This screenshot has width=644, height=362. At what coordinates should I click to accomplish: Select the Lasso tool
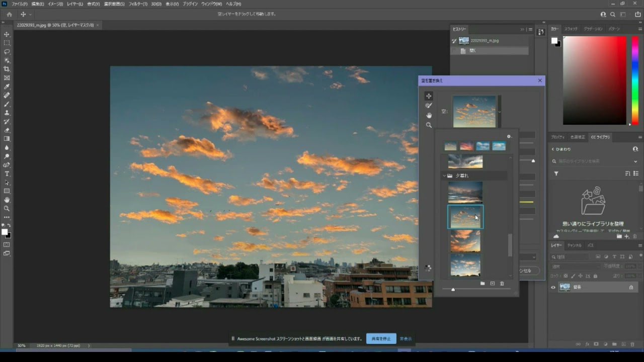7,52
